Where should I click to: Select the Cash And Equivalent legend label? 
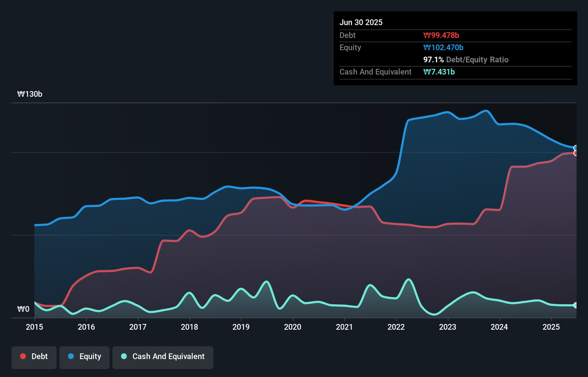tap(169, 356)
